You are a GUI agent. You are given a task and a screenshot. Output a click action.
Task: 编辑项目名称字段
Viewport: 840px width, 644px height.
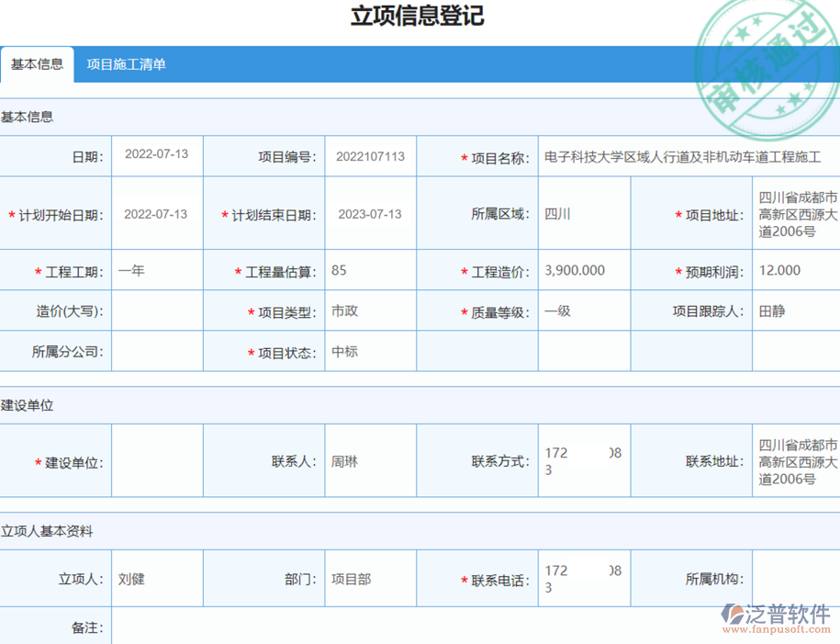click(687, 155)
